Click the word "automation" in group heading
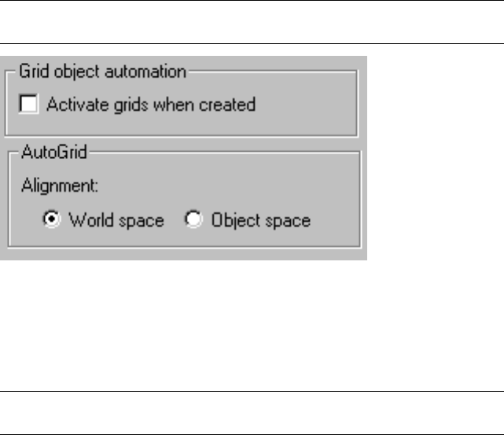The height and width of the screenshot is (435, 504). pyautogui.click(x=149, y=72)
